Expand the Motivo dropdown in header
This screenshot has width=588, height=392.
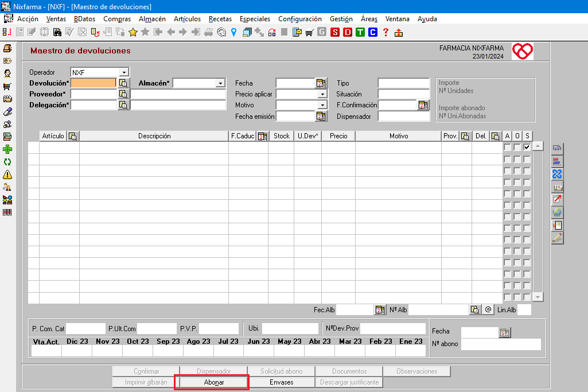click(322, 105)
